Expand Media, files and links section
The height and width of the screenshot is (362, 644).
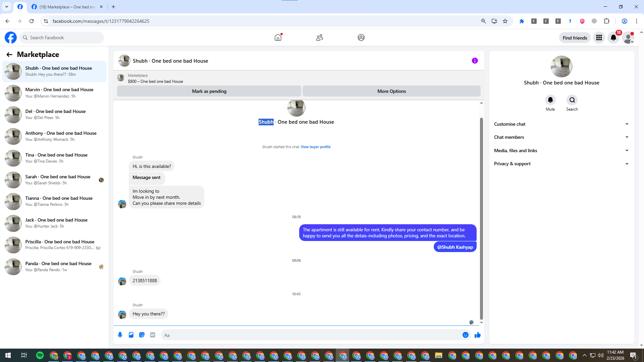[561, 150]
